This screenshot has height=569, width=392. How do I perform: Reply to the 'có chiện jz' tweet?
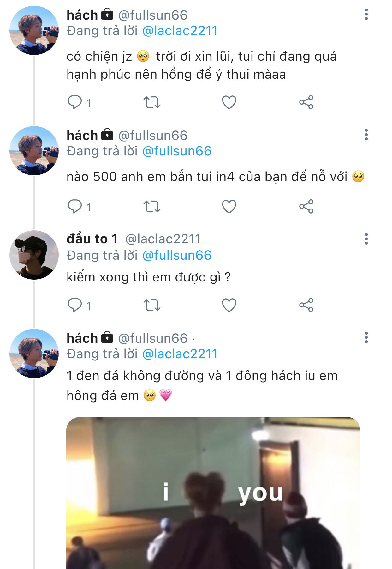75,102
